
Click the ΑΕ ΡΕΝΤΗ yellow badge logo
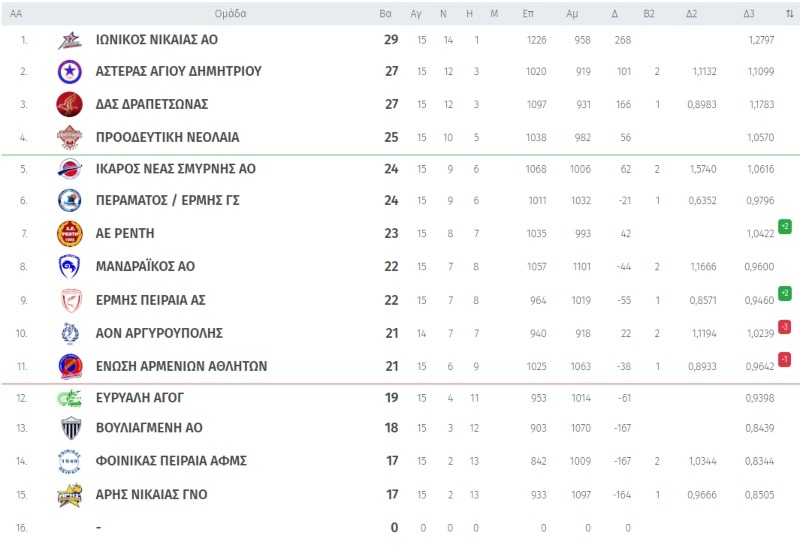pyautogui.click(x=69, y=234)
